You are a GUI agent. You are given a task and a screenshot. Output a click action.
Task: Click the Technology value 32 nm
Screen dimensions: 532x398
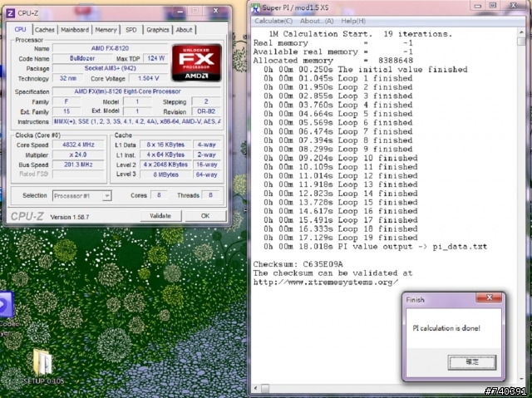coord(68,78)
